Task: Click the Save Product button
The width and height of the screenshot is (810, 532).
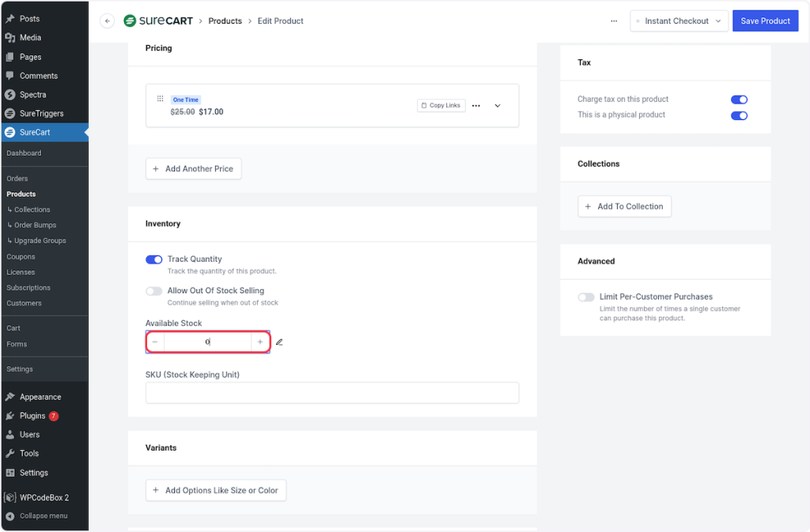Action: (x=765, y=21)
